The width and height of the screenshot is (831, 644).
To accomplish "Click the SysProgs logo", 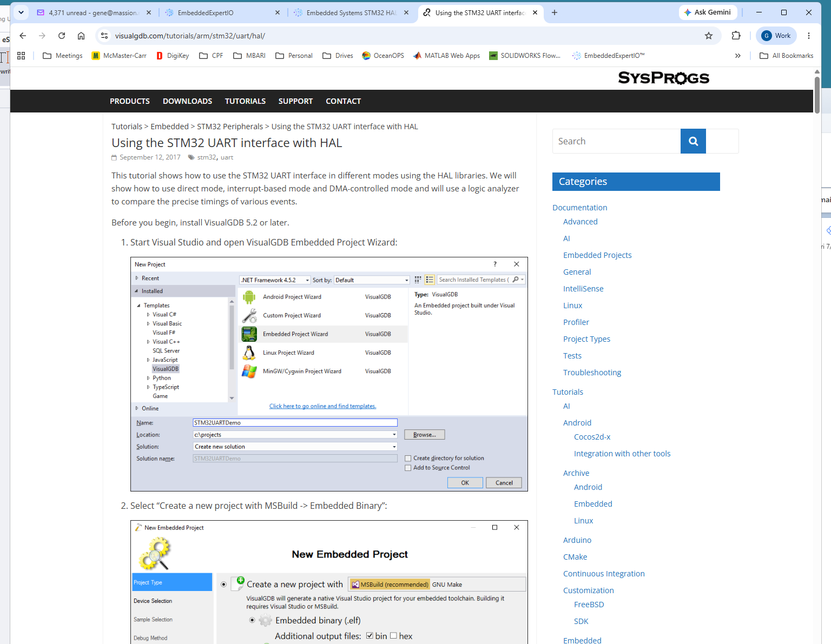I will [x=663, y=78].
